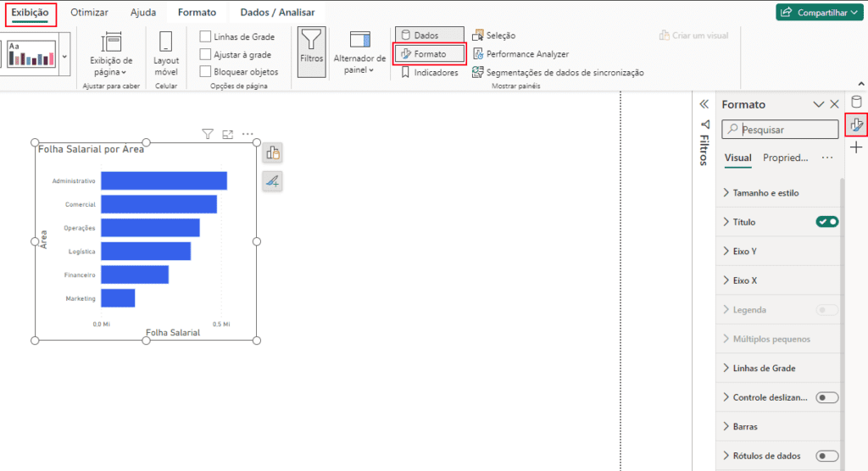
Task: Enable the Controle deslizante toggle
Action: 827,397
